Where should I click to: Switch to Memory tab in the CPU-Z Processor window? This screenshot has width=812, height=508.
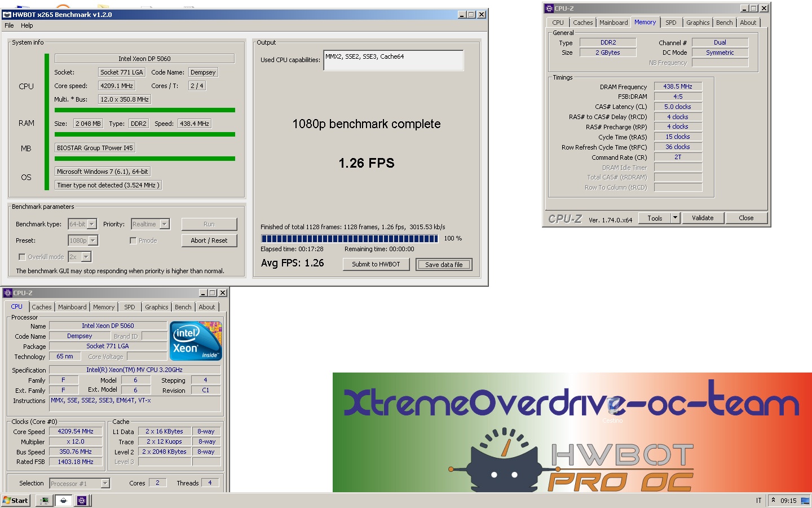104,307
